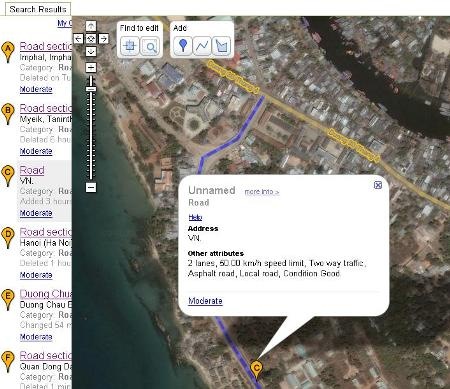The height and width of the screenshot is (389, 450).
Task: Click Moderate link in the info bubble
Action: 205,301
